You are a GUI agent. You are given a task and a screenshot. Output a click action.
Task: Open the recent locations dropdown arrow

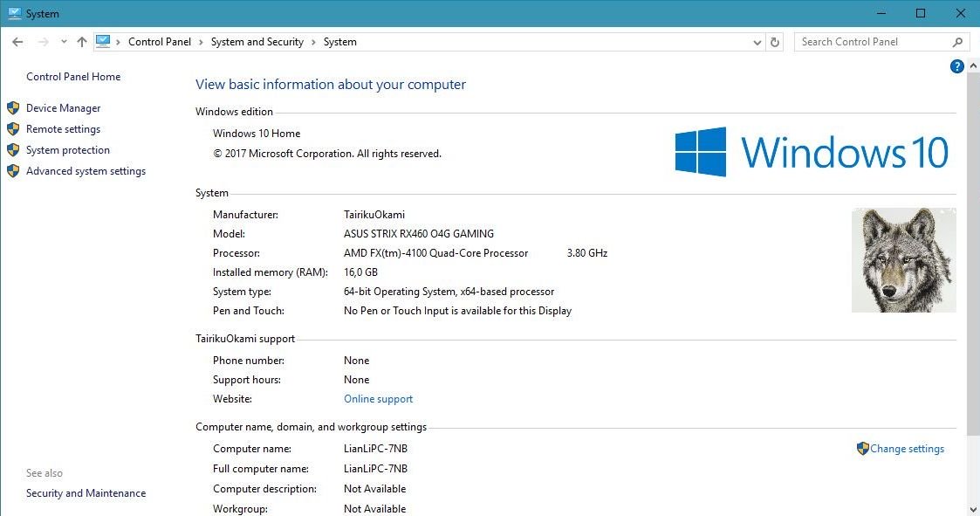coord(64,42)
